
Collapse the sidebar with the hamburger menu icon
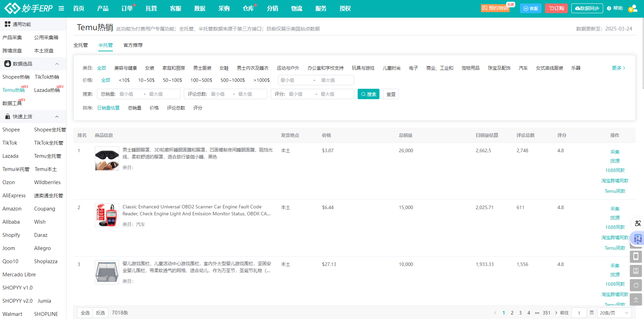coord(61,8)
